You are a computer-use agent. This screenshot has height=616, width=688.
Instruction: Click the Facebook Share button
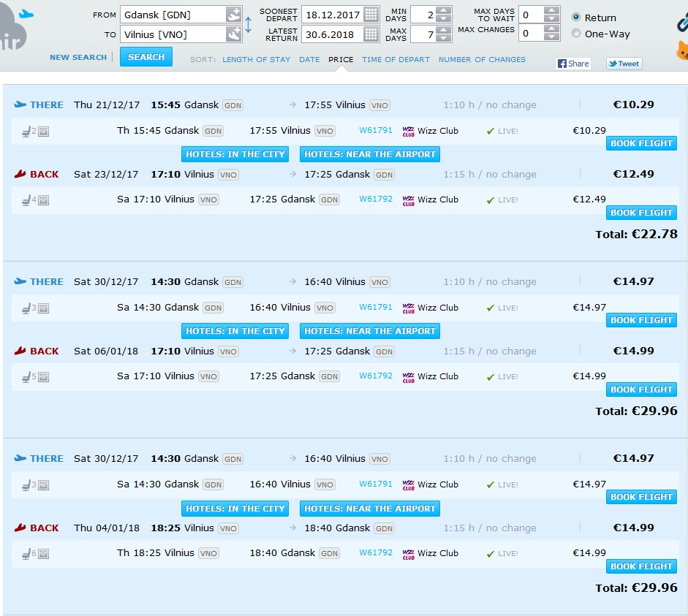[573, 64]
